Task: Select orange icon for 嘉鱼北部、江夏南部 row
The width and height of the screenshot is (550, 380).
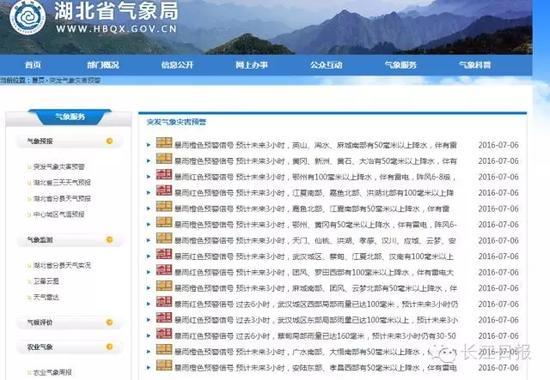Action: (x=164, y=206)
